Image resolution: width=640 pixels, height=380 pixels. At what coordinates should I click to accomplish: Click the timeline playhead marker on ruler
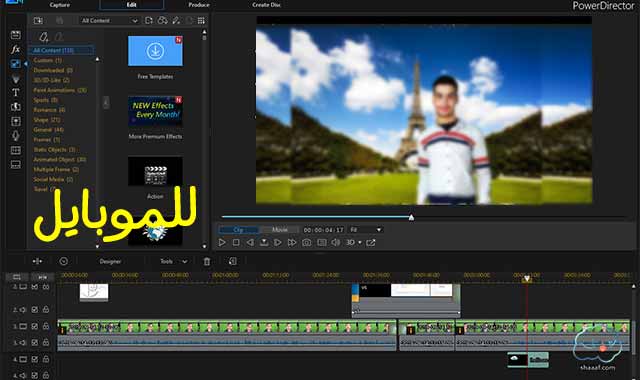(527, 278)
